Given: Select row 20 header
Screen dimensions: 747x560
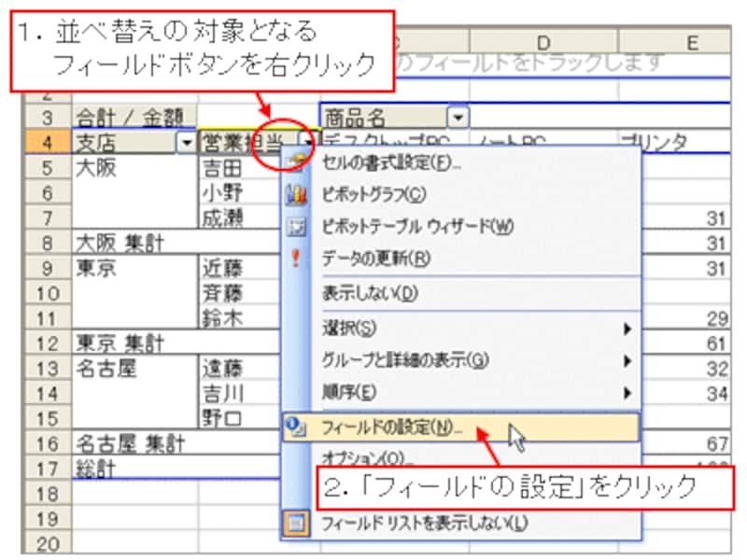Looking at the screenshot, I should pos(48,544).
